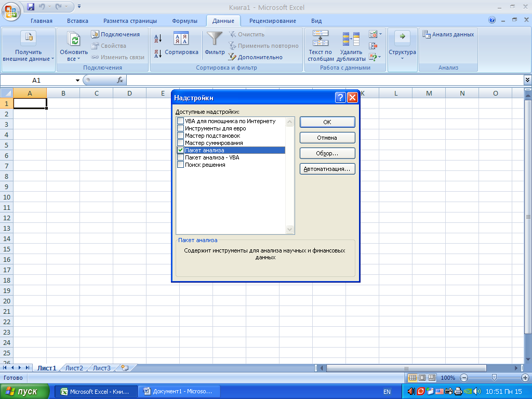Switch to Рецензирование ribbon tab

272,21
